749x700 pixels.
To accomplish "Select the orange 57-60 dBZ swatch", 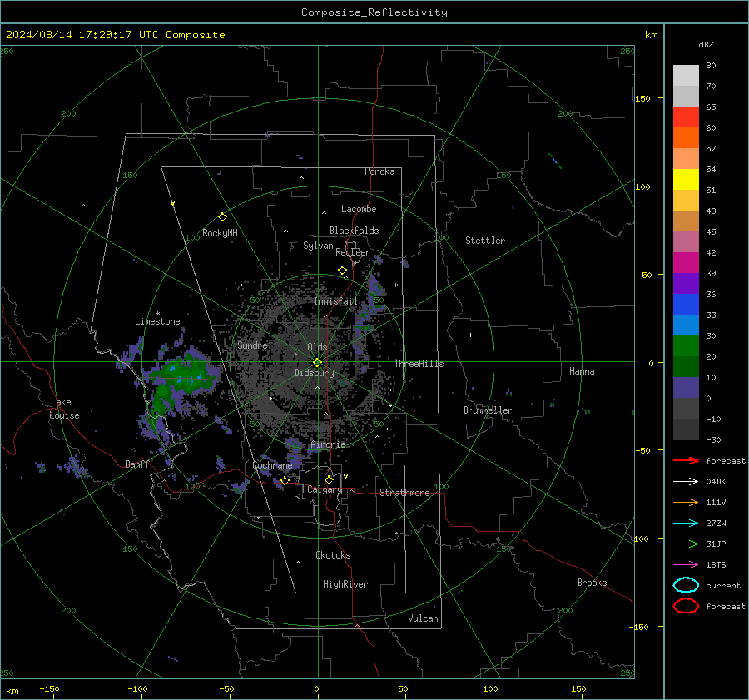I will point(686,138).
